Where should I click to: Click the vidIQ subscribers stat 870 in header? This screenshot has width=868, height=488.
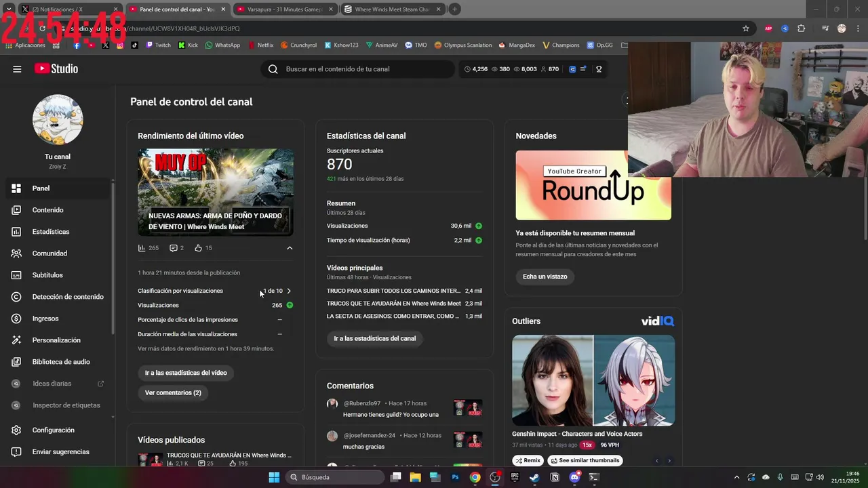click(549, 69)
